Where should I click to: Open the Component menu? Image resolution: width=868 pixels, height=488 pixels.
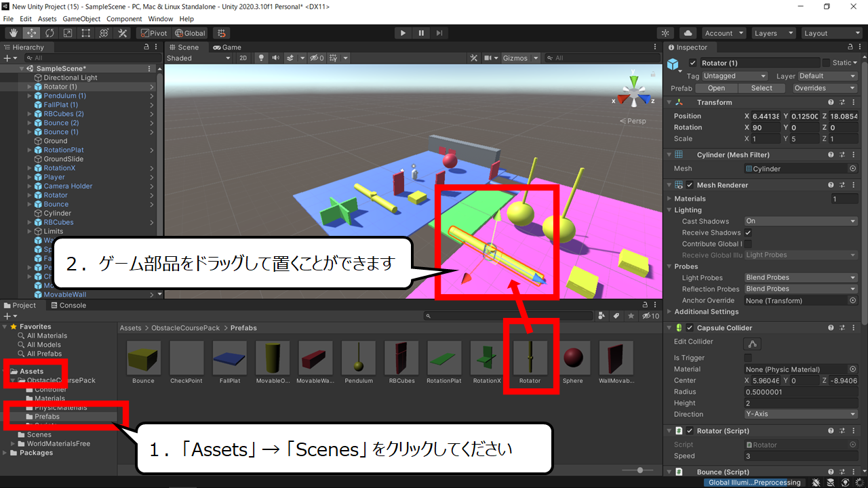tap(124, 19)
